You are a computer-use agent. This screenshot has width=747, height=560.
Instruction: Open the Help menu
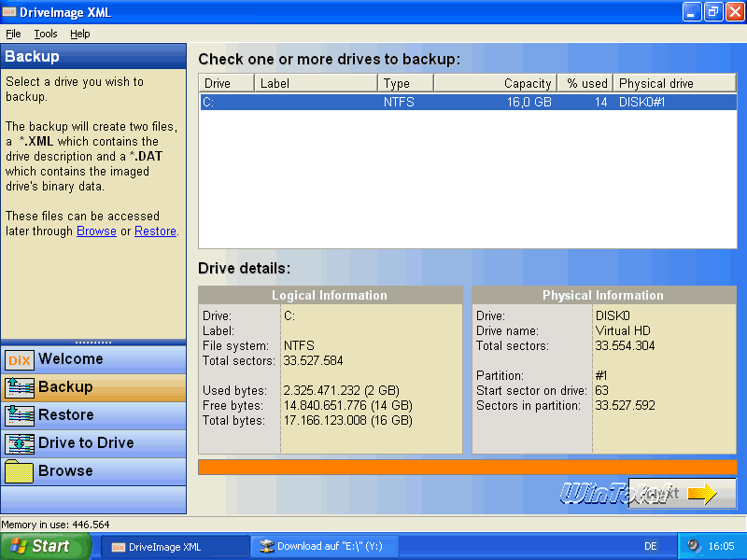(80, 34)
